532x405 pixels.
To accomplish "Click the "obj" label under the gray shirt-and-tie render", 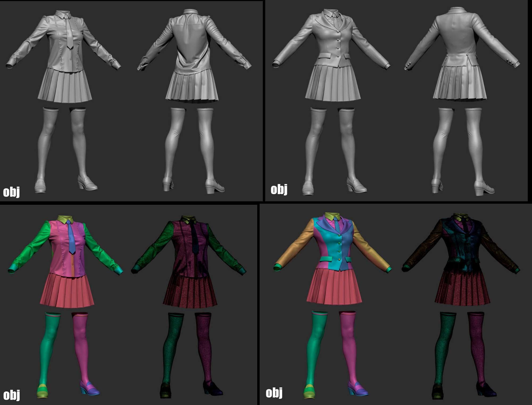I will (11, 192).
